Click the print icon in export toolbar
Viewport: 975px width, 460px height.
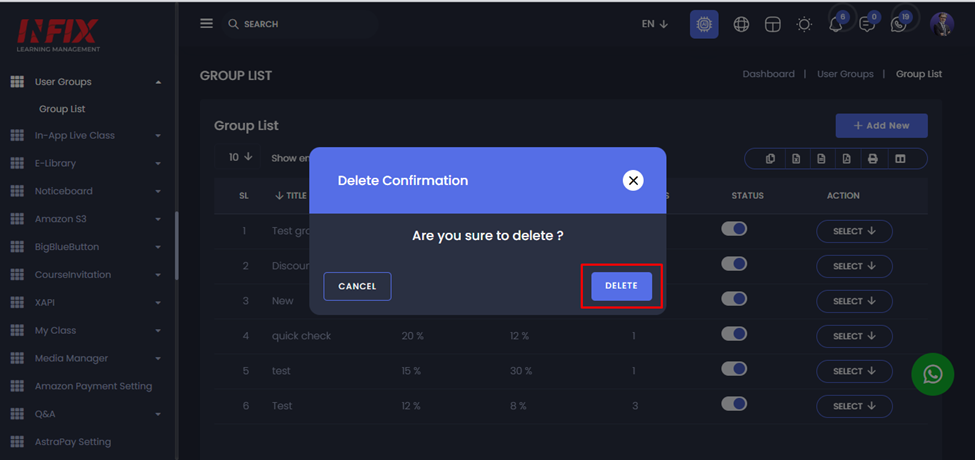[x=873, y=159]
